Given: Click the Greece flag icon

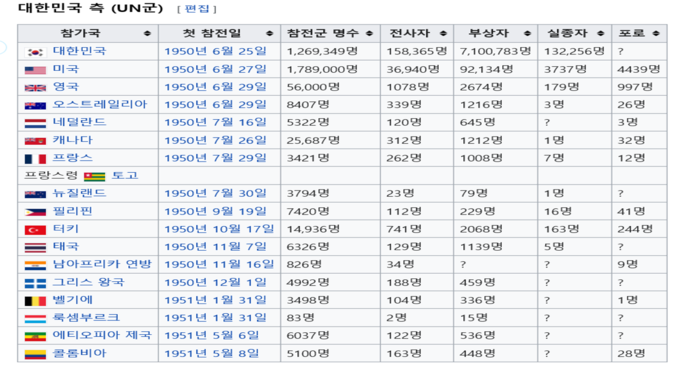Looking at the screenshot, I should pyautogui.click(x=35, y=283).
